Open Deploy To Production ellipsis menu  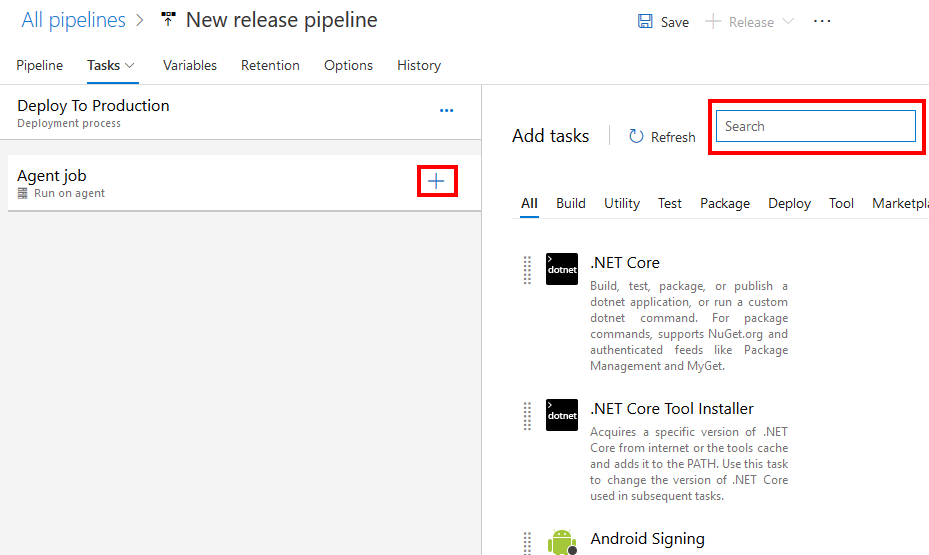[x=447, y=111]
